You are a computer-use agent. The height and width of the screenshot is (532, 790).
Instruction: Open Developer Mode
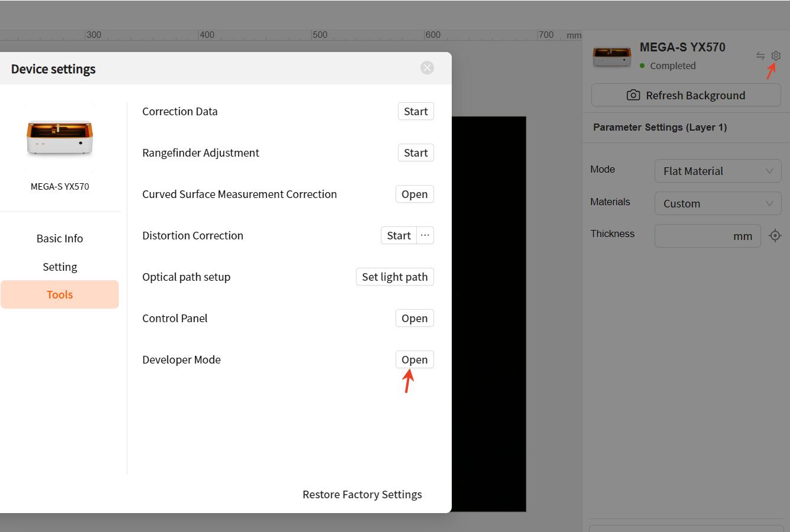tap(415, 359)
